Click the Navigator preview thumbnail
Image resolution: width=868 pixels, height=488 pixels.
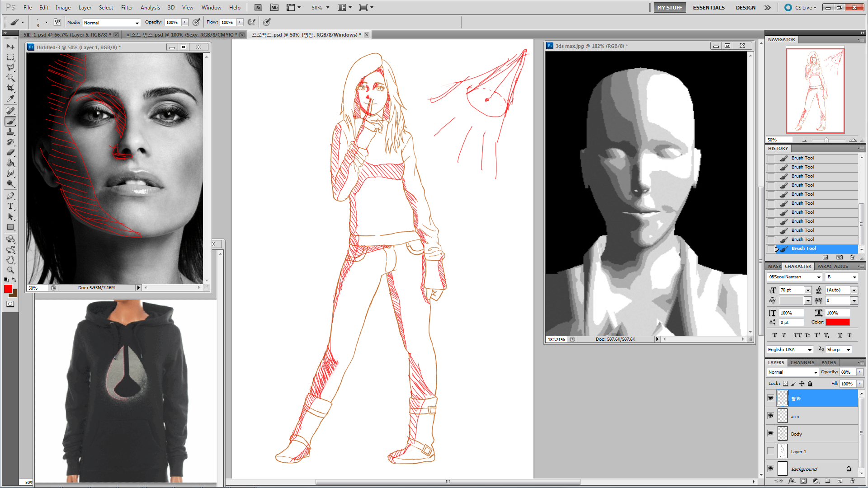point(815,90)
